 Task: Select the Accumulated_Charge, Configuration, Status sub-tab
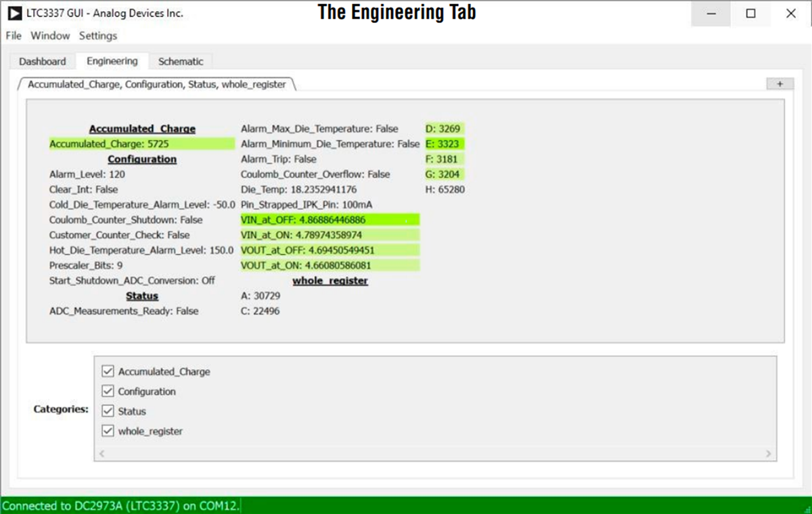click(157, 85)
